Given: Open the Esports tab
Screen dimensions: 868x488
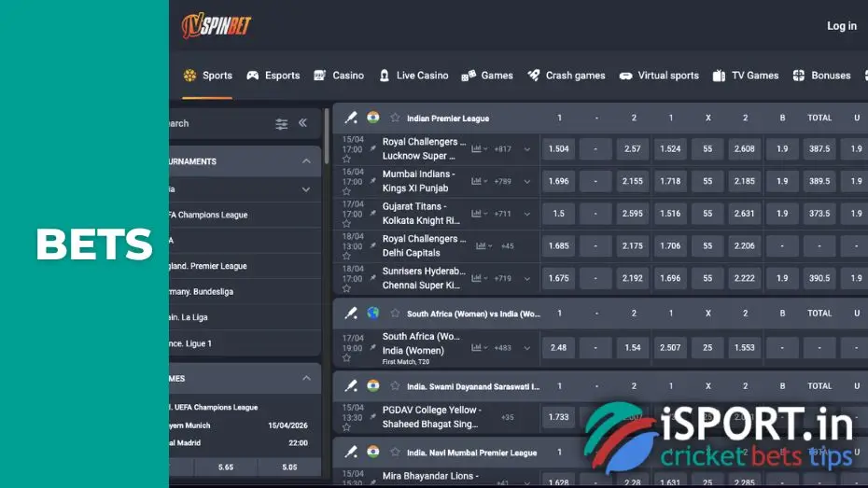Looking at the screenshot, I should coord(273,76).
